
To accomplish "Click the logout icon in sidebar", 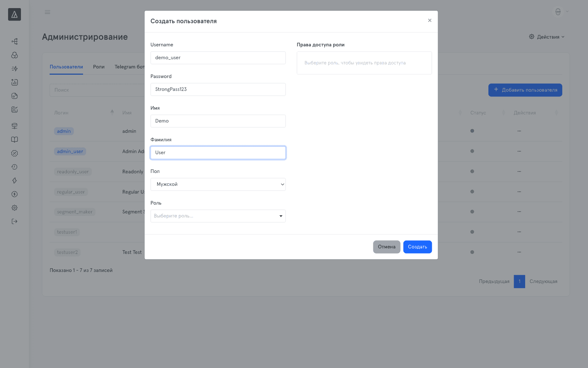I will (x=14, y=221).
